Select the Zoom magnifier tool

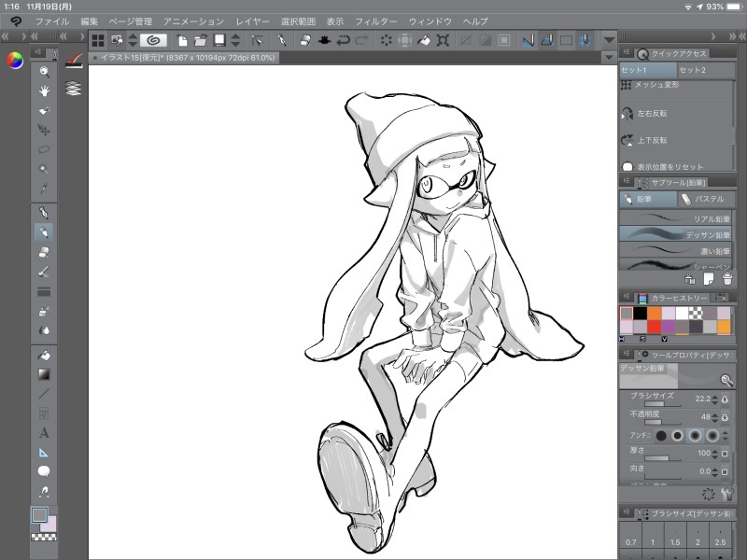(x=44, y=72)
